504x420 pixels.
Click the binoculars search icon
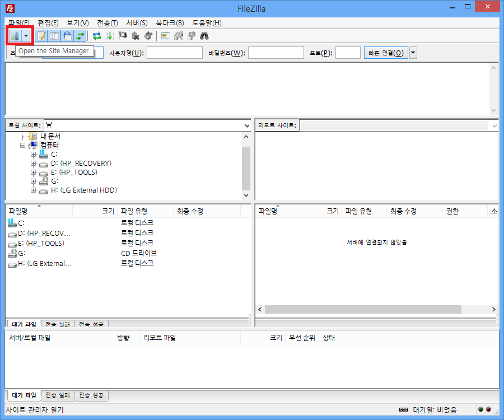204,36
